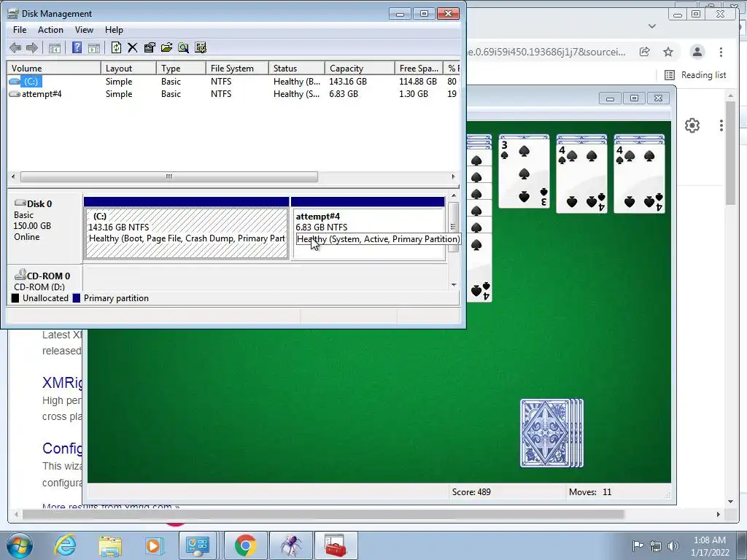Image resolution: width=747 pixels, height=560 pixels.
Task: Sort by Type column header
Action: [181, 68]
